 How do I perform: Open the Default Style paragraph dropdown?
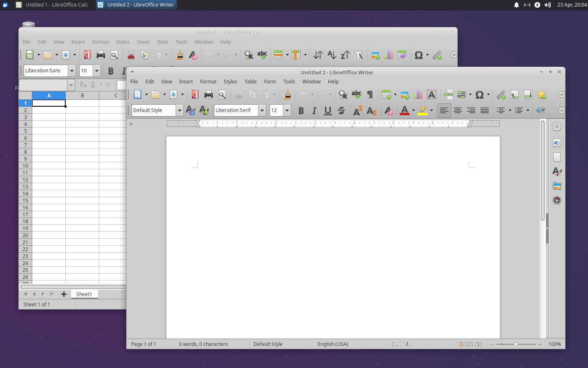tap(180, 110)
